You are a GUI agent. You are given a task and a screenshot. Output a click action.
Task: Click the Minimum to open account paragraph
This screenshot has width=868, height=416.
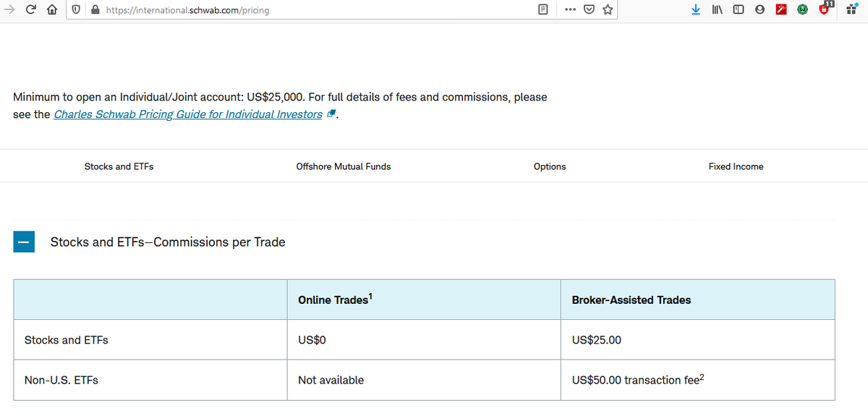tap(280, 106)
